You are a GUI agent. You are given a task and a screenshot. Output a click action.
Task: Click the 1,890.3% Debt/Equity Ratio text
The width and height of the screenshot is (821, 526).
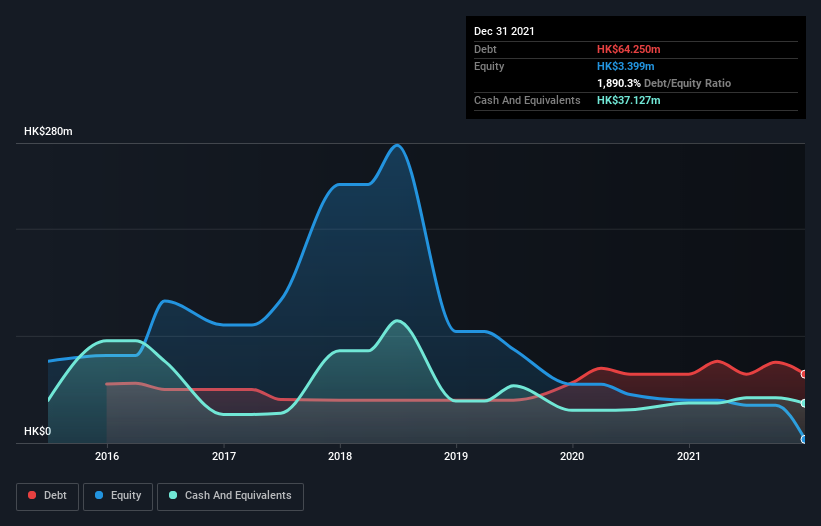coord(664,83)
